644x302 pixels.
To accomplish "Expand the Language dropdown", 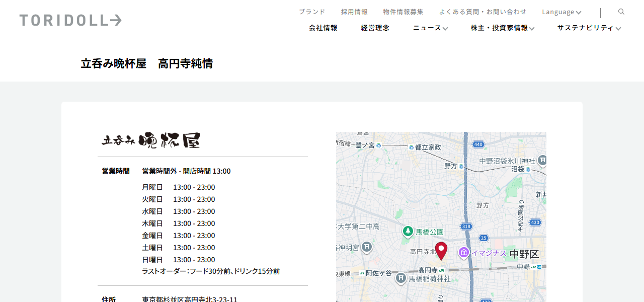I will tap(561, 12).
